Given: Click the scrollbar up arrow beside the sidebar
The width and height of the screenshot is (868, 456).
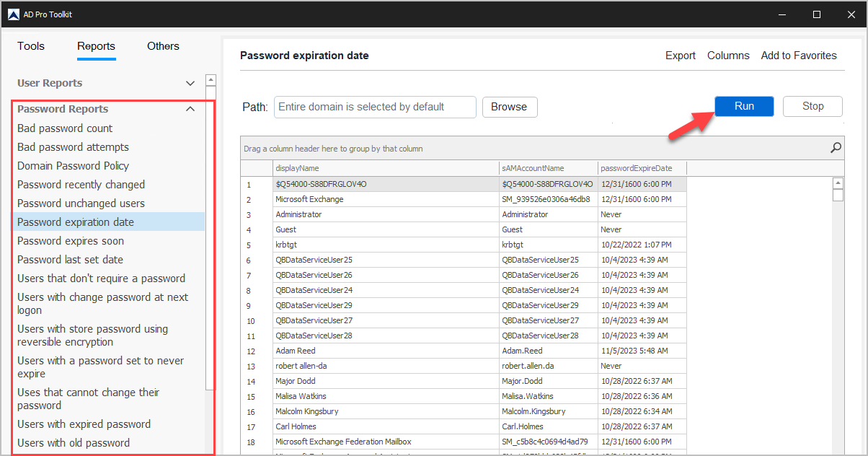Looking at the screenshot, I should tap(210, 80).
